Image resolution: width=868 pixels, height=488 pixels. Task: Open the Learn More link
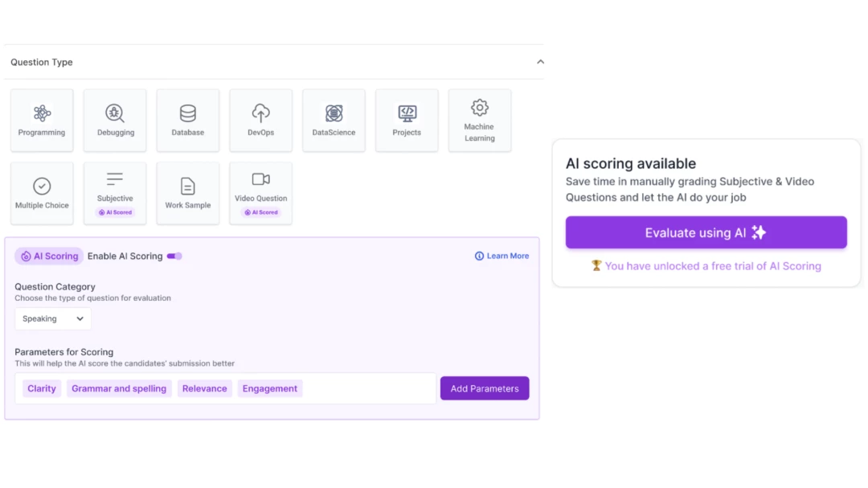pos(502,256)
